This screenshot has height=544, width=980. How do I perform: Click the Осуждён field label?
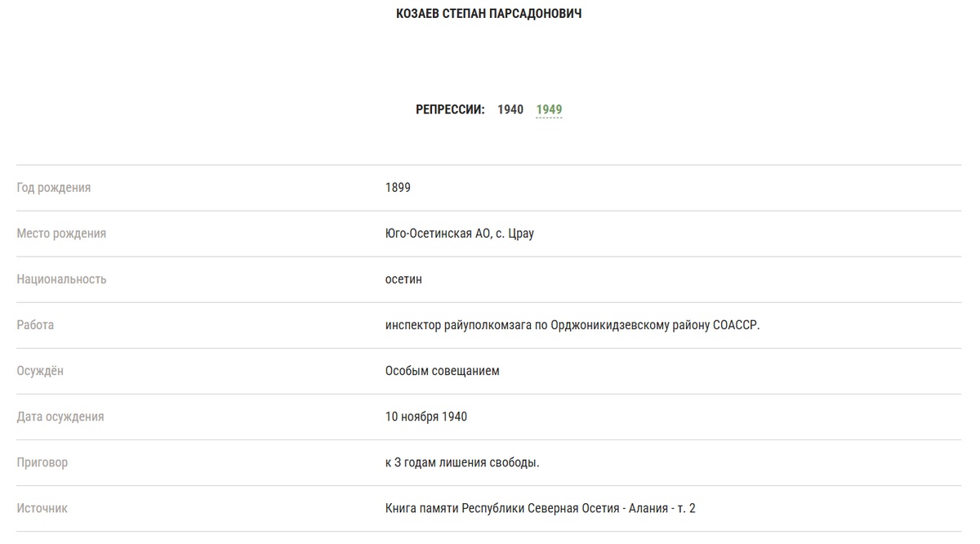coord(40,371)
